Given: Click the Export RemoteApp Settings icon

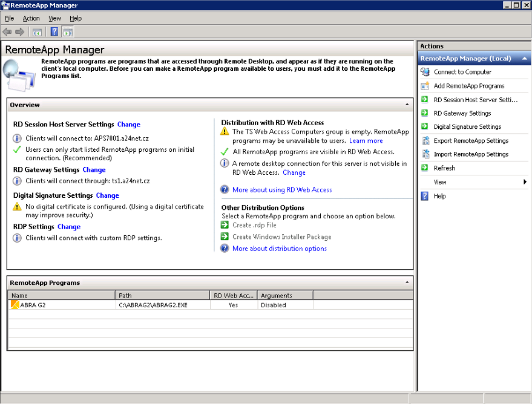Looking at the screenshot, I should pyautogui.click(x=425, y=141).
